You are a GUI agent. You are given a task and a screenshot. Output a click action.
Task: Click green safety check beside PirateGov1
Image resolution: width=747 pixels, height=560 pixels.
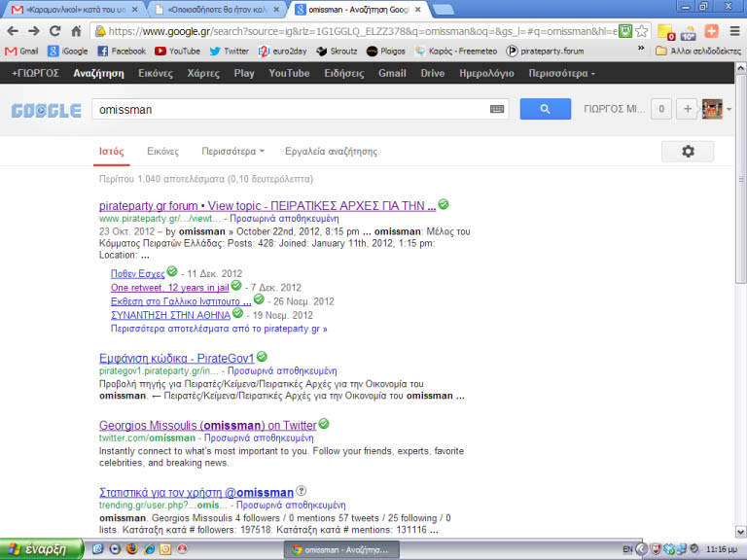[x=262, y=356]
